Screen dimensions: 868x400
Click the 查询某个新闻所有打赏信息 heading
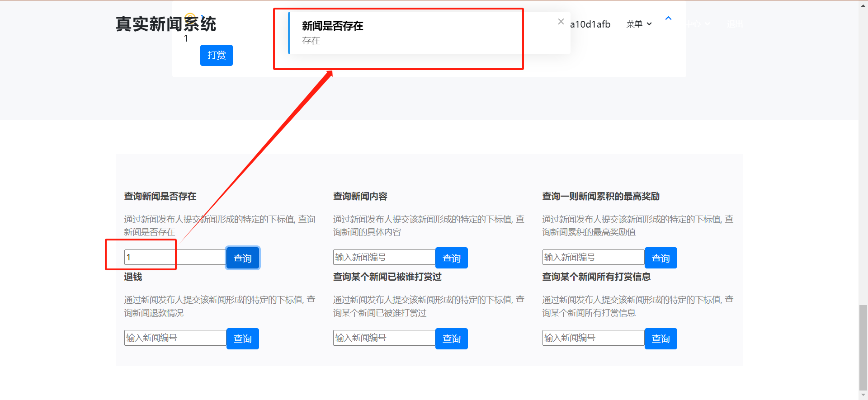[596, 277]
